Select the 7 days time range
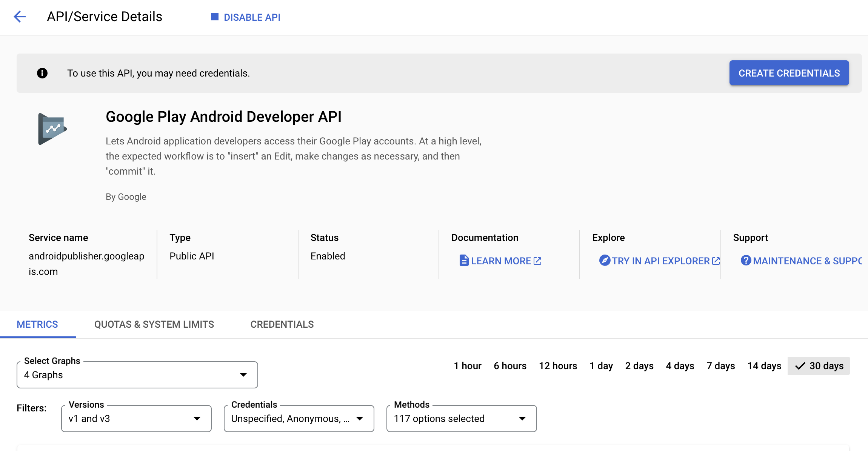 click(720, 366)
